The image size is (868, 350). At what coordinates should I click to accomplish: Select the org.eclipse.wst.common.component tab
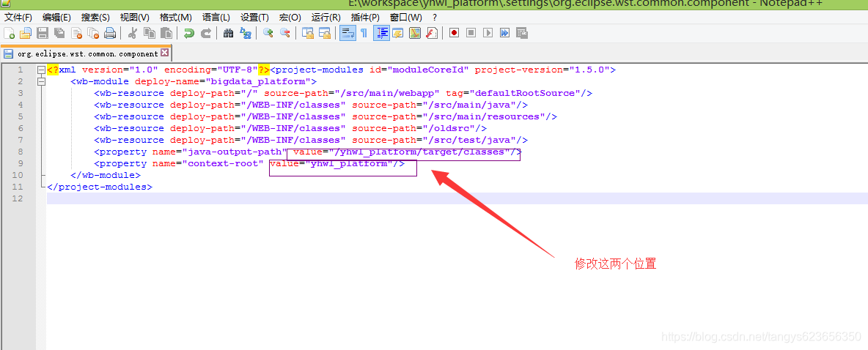pyautogui.click(x=87, y=53)
